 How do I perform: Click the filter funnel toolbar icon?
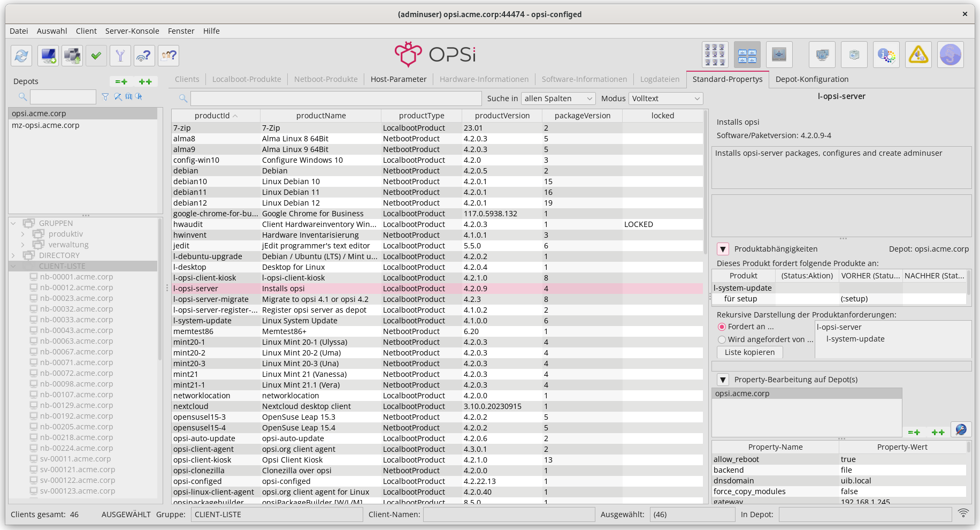pyautogui.click(x=120, y=55)
